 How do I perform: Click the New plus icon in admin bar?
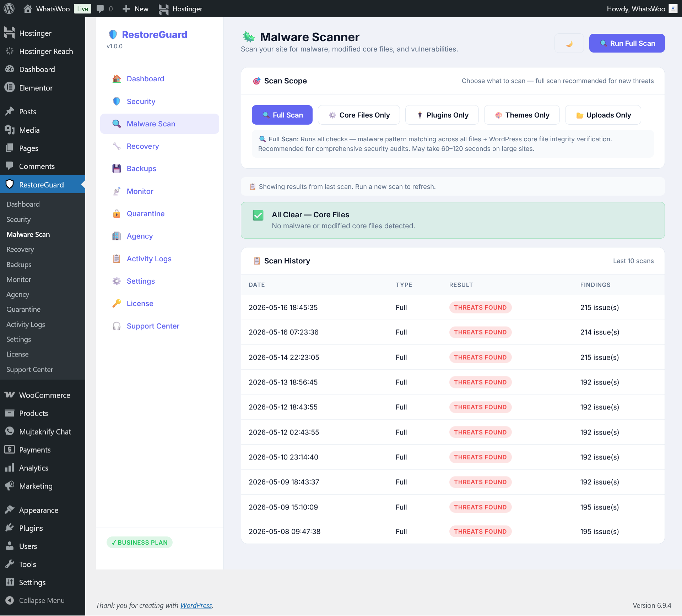coord(126,9)
